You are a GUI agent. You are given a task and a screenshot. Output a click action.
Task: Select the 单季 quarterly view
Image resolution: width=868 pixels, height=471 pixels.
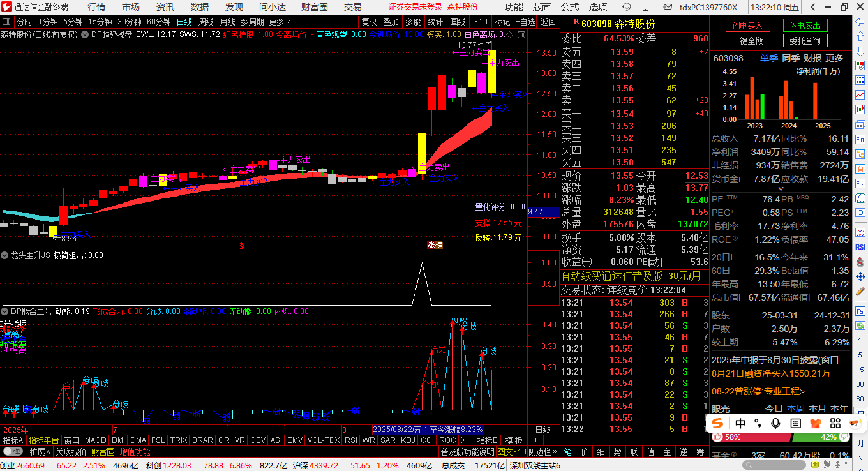(769, 57)
